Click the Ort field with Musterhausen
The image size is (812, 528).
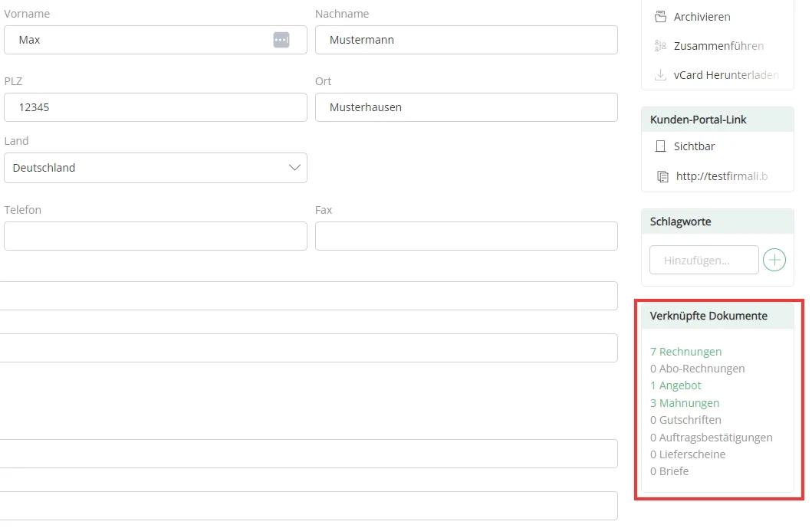[466, 107]
